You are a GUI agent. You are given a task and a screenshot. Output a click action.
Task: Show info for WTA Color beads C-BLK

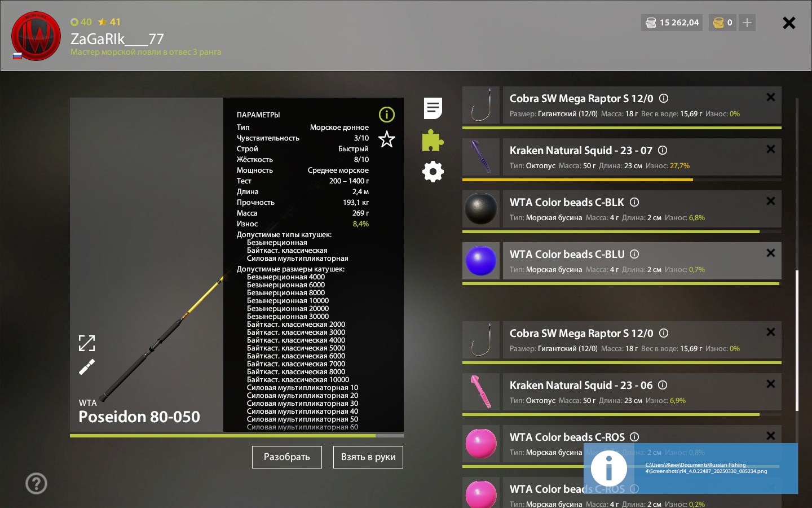point(634,202)
